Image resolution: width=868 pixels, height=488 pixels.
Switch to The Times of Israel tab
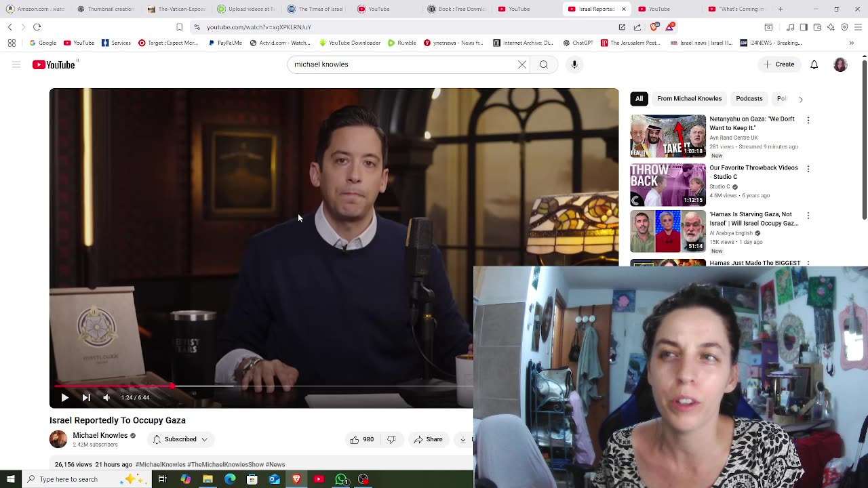tap(315, 9)
